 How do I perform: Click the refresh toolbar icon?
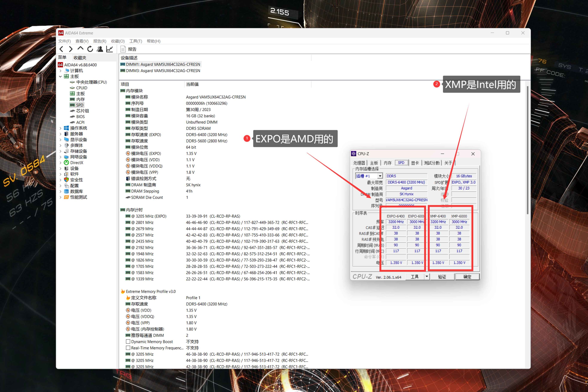(x=90, y=49)
